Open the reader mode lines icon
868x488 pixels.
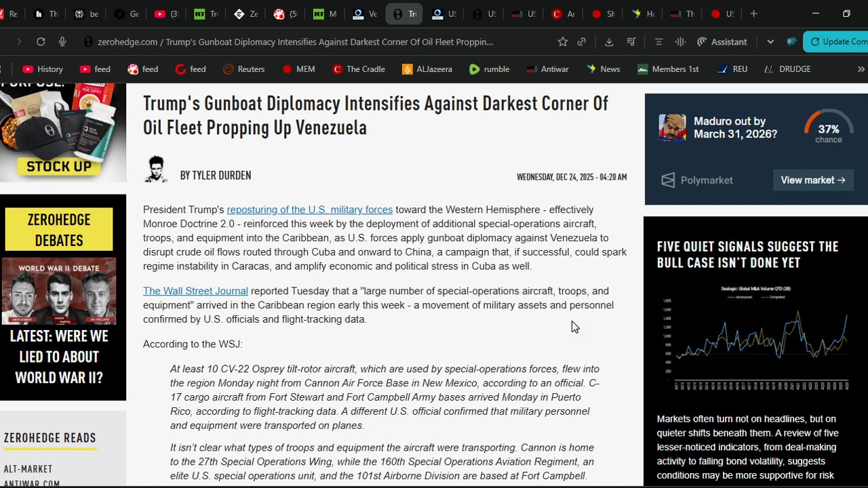pyautogui.click(x=658, y=42)
